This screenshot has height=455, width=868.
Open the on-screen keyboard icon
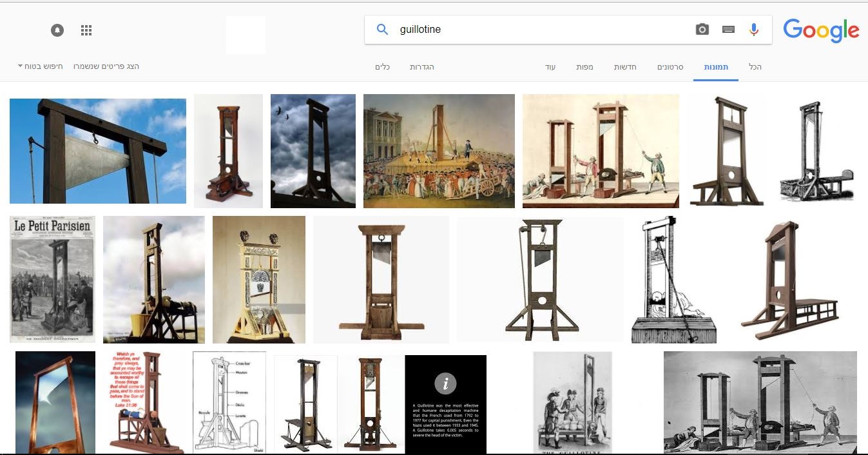728,29
